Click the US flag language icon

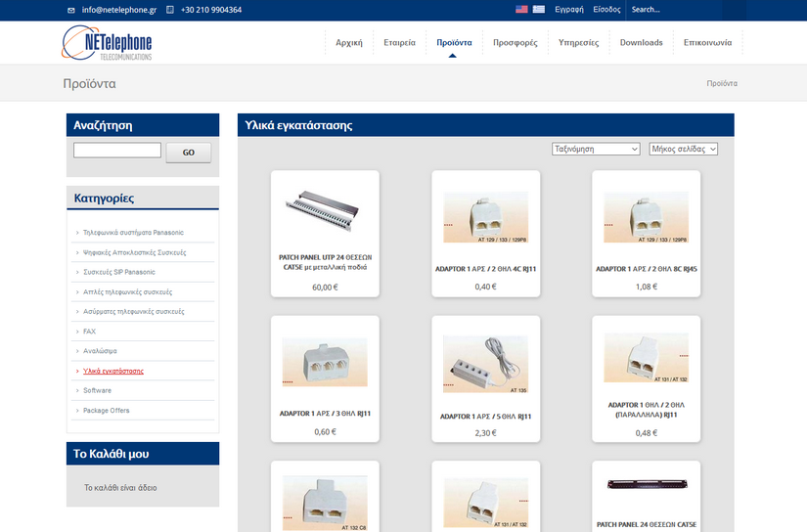tap(521, 10)
